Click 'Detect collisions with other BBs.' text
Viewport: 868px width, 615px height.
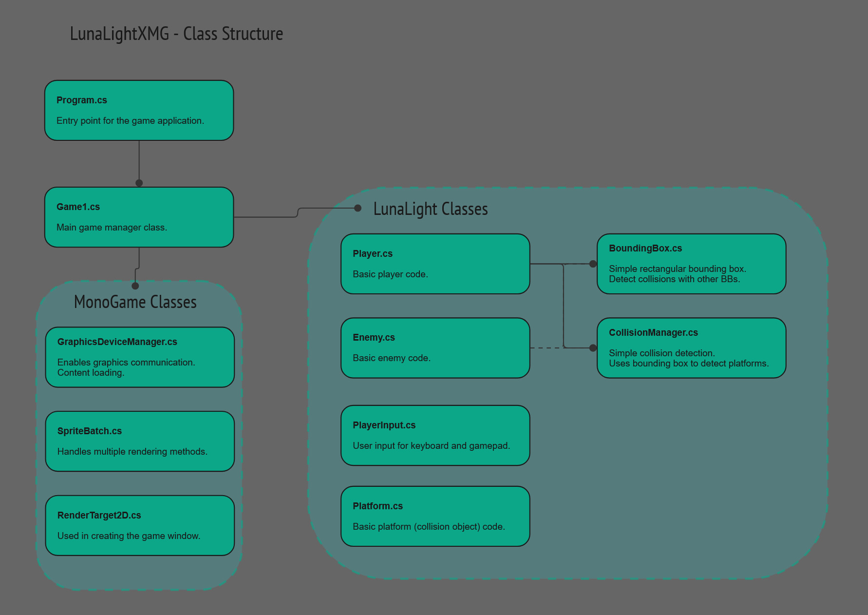tap(674, 279)
